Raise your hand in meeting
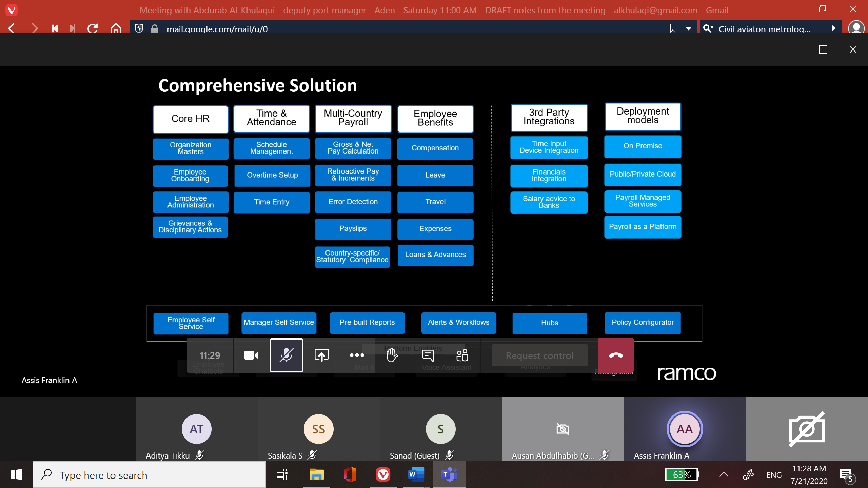 coord(392,355)
